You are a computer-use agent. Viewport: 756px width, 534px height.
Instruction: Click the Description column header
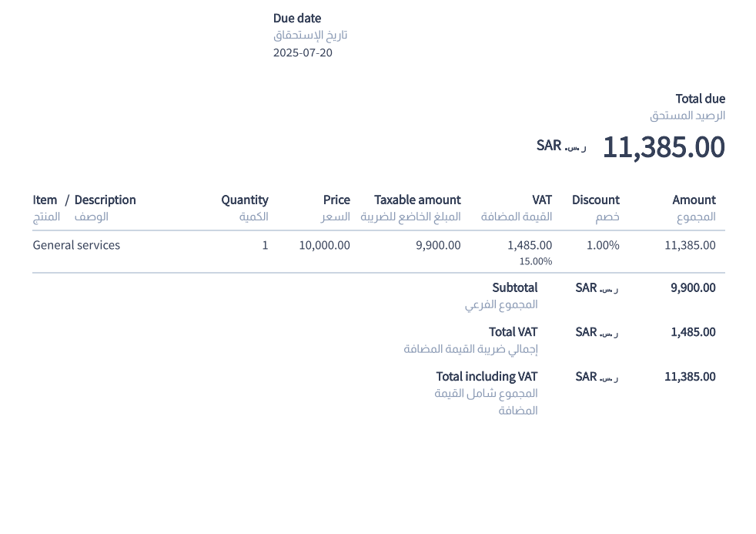click(x=105, y=200)
